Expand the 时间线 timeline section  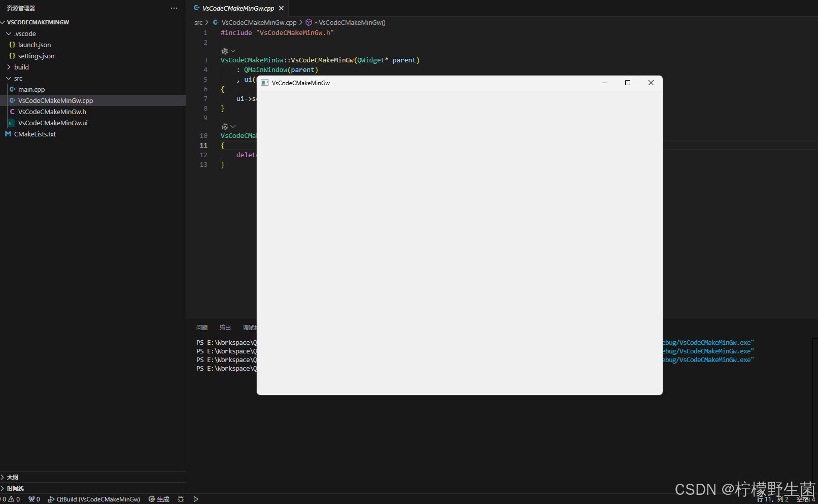[x=15, y=488]
